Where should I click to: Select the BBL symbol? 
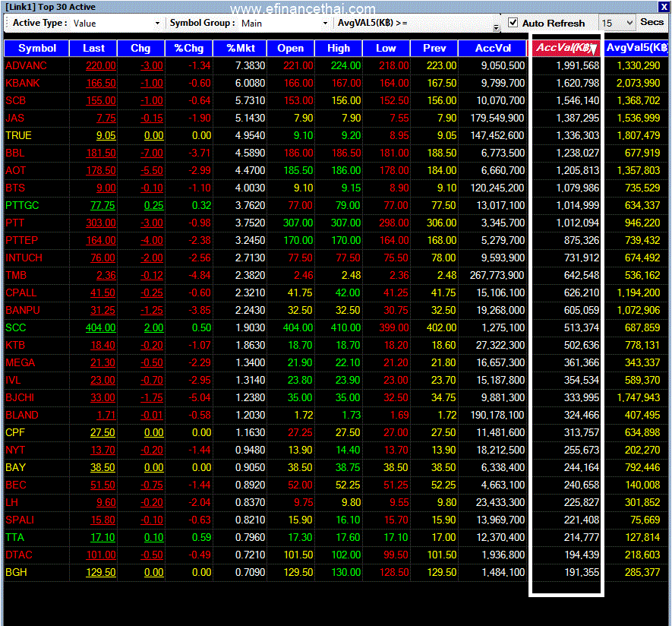click(x=14, y=153)
